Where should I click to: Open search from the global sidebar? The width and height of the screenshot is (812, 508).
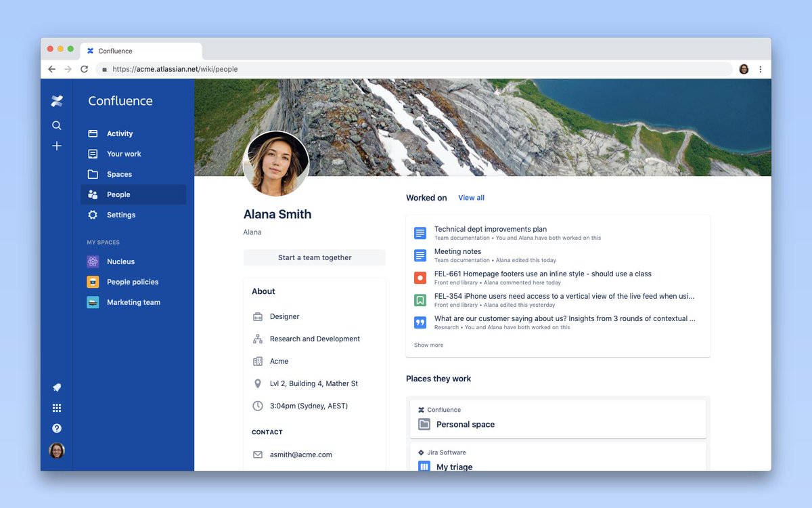(x=57, y=125)
